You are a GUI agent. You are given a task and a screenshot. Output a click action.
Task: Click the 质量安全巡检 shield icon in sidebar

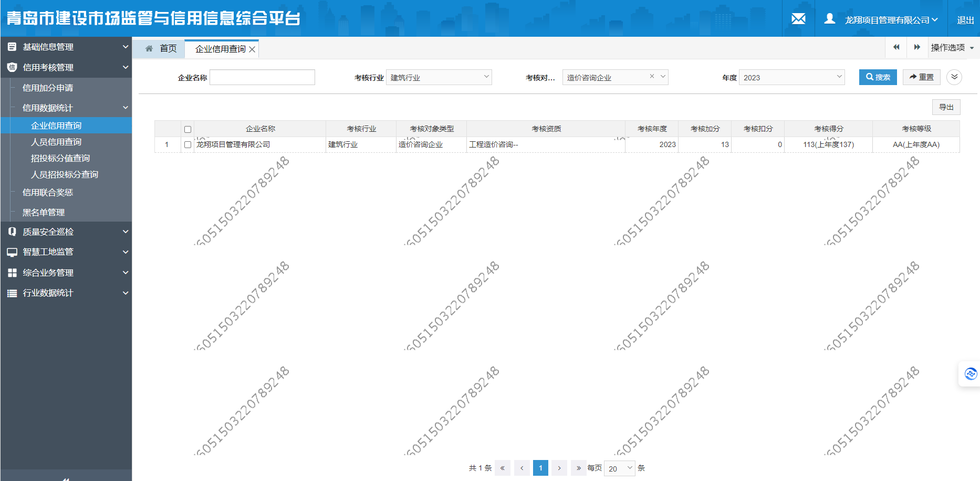pos(12,232)
